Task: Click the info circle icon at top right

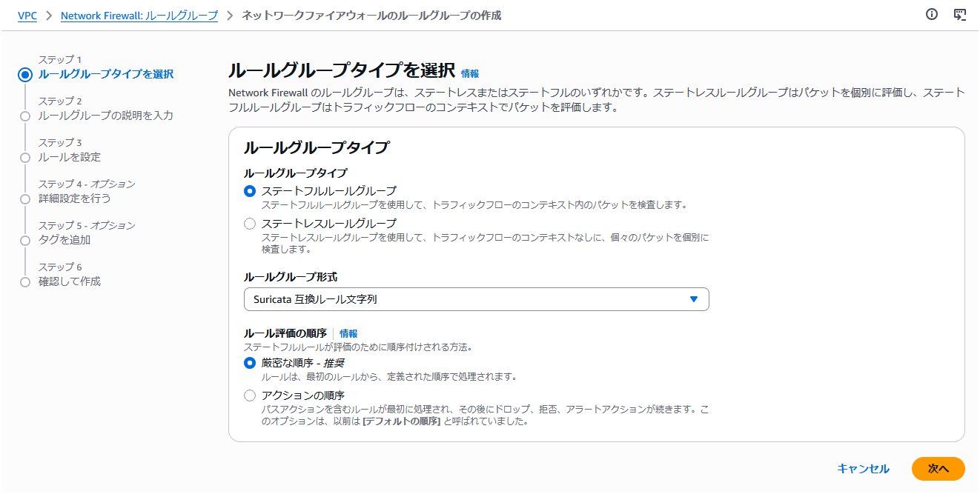Action: 932,15
